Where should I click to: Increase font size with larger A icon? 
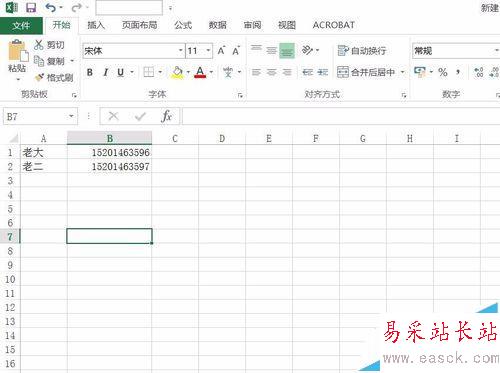click(222, 51)
